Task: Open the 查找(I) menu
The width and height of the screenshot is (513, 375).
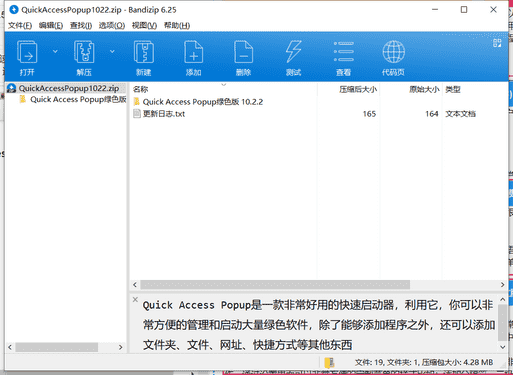Action: click(x=81, y=25)
